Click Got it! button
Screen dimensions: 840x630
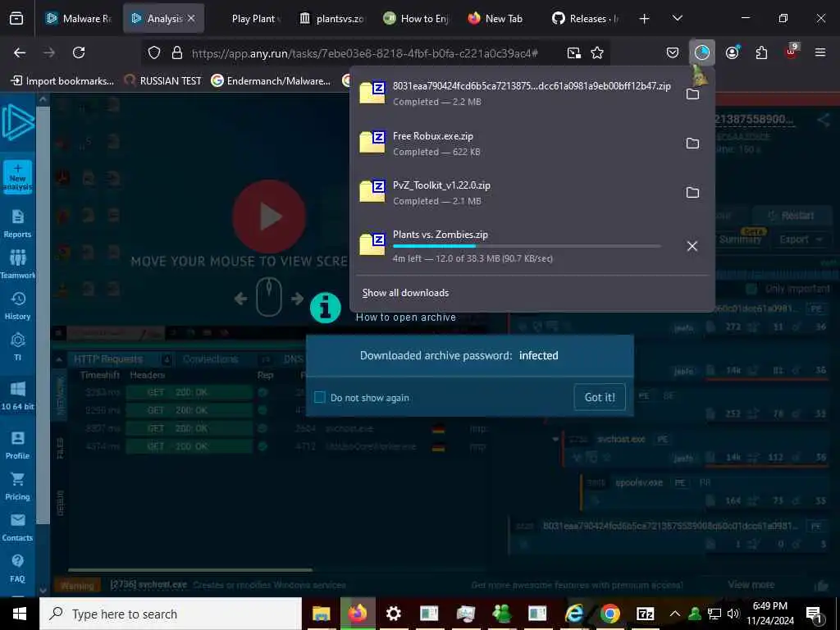(600, 398)
